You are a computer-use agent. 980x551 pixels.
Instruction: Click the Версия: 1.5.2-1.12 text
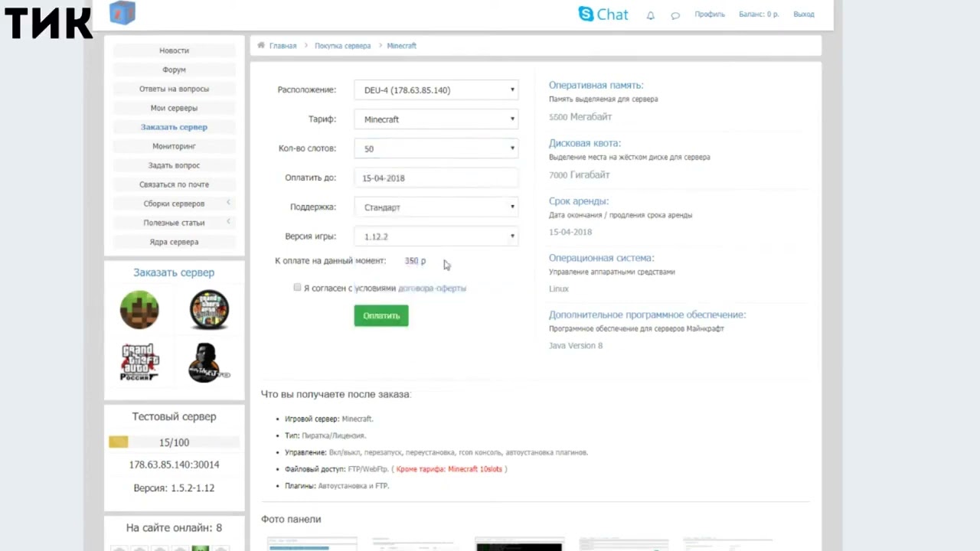[174, 487]
